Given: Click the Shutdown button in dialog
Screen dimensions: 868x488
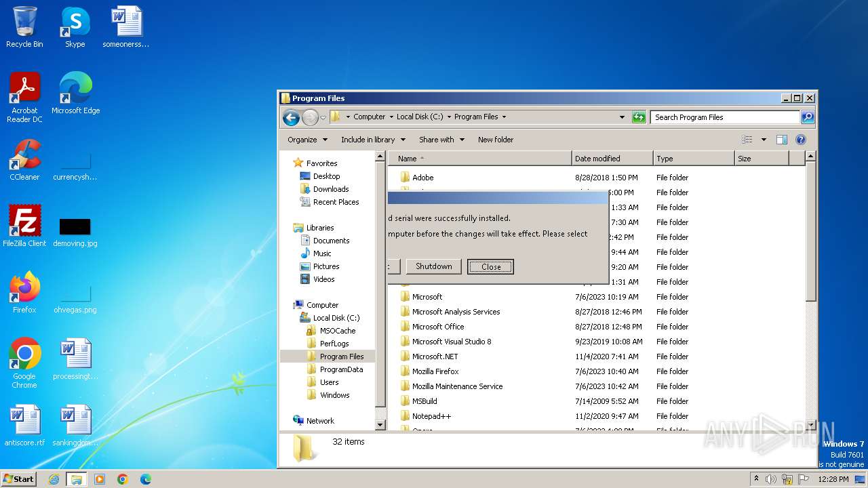Looking at the screenshot, I should [434, 266].
